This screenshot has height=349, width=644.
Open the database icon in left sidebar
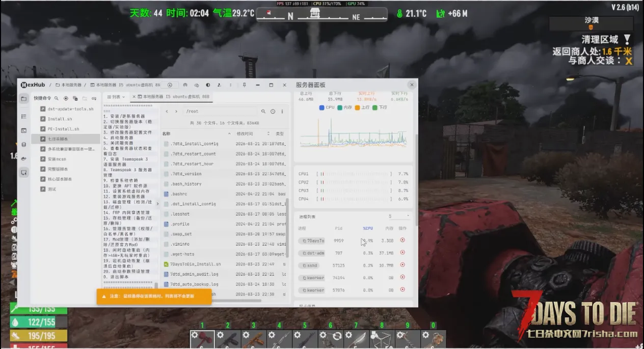23,144
